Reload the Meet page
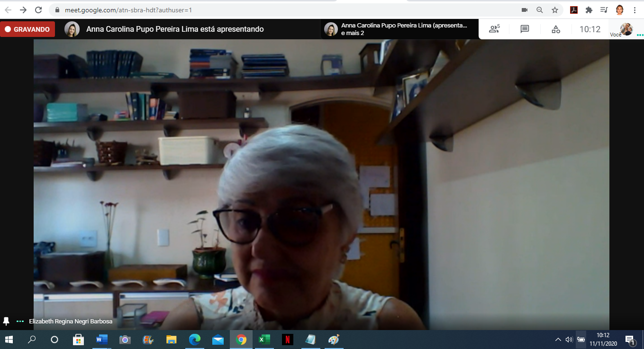 [38, 10]
